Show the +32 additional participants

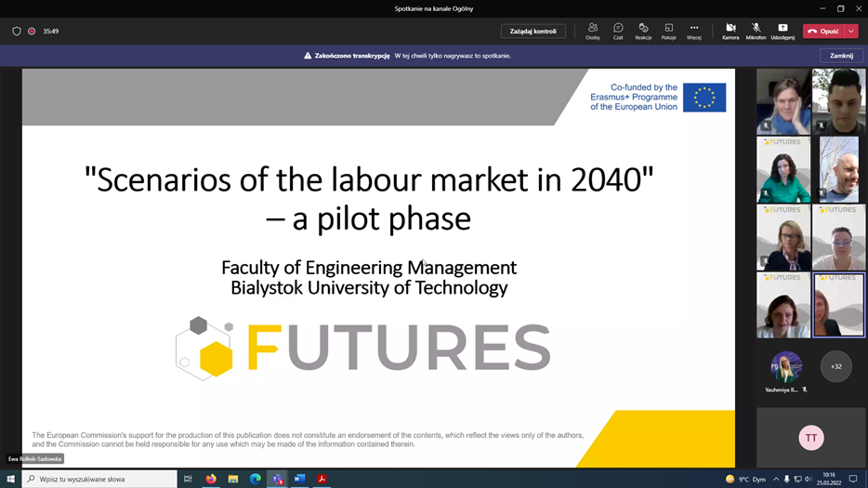(836, 366)
